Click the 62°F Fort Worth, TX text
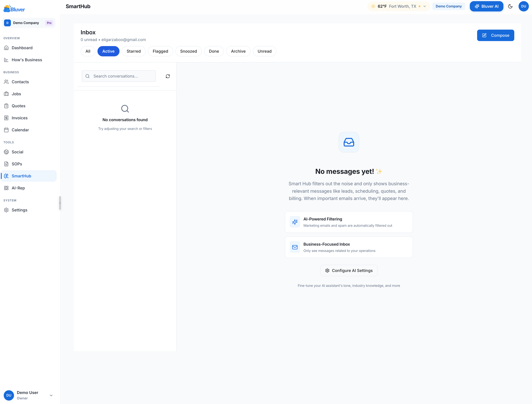 [x=397, y=6]
